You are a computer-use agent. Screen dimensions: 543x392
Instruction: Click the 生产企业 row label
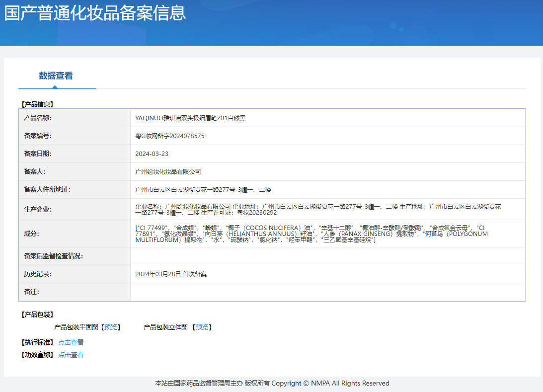click(x=38, y=210)
